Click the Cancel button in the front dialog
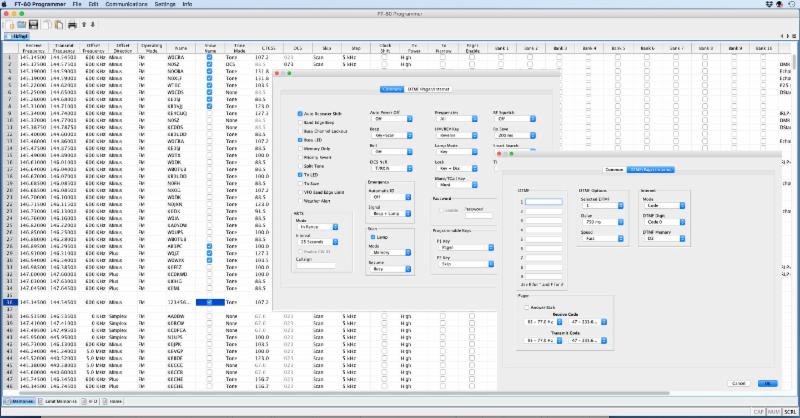800x418 pixels. (x=738, y=383)
